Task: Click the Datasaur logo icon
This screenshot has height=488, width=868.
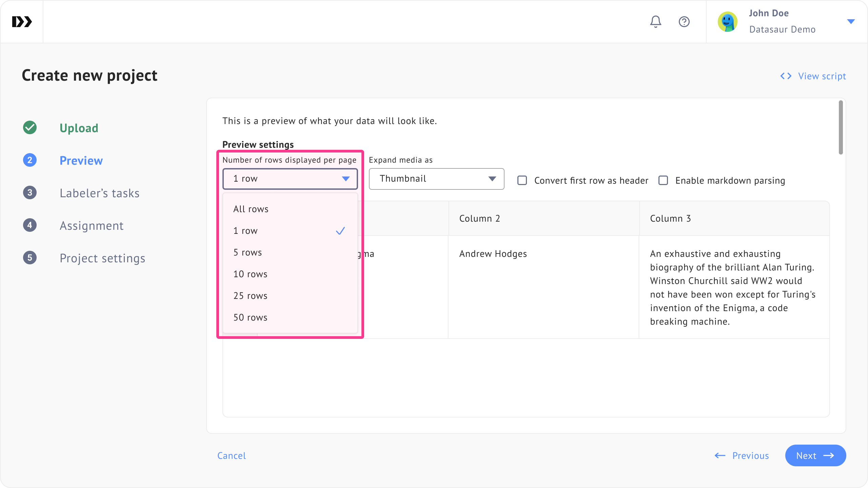Action: (22, 22)
